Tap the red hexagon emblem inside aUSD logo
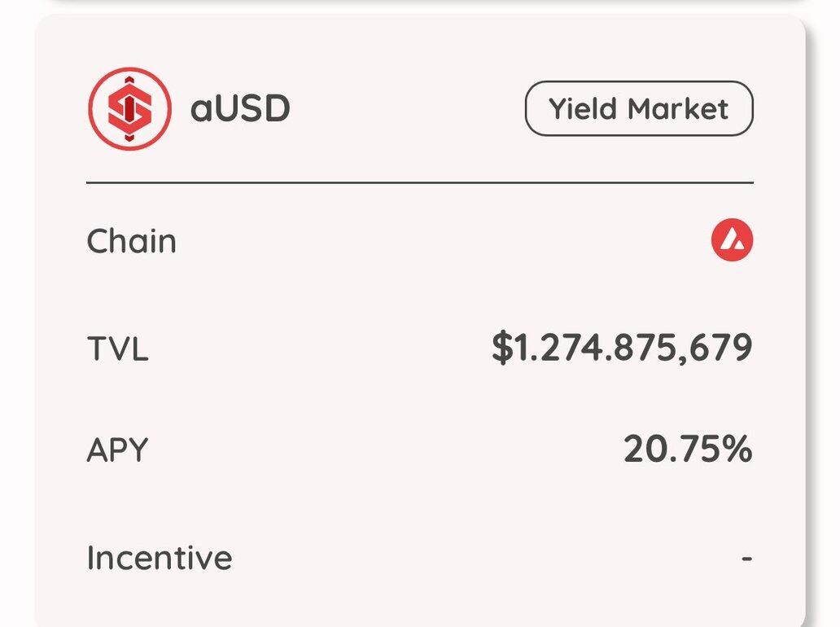This screenshot has width=840, height=627. click(x=129, y=109)
